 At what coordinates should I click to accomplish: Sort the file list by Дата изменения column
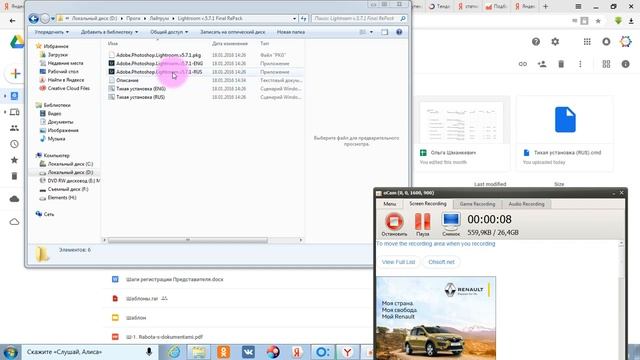pos(230,43)
